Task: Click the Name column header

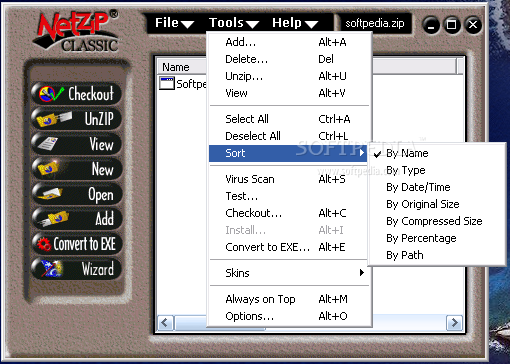Action: pyautogui.click(x=182, y=67)
